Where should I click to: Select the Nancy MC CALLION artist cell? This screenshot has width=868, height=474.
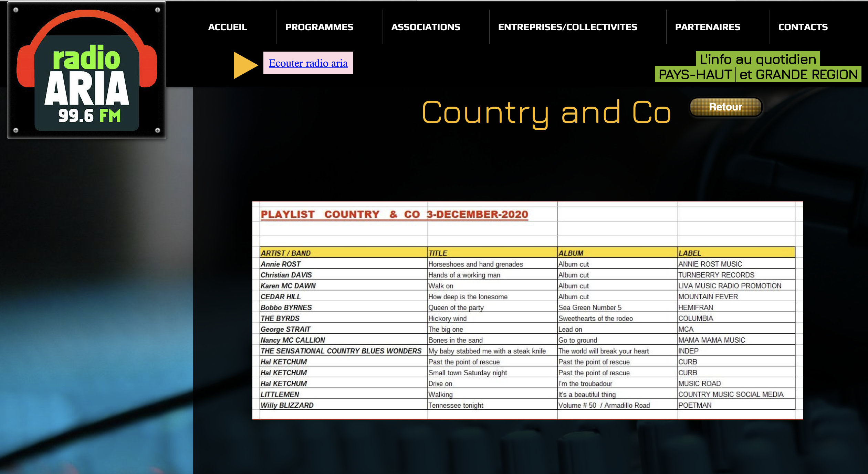click(x=344, y=340)
